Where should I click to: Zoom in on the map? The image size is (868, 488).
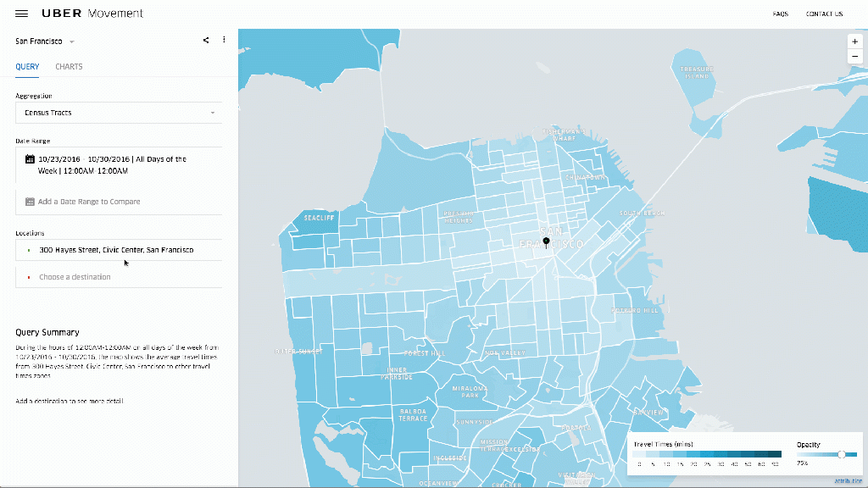coord(855,41)
